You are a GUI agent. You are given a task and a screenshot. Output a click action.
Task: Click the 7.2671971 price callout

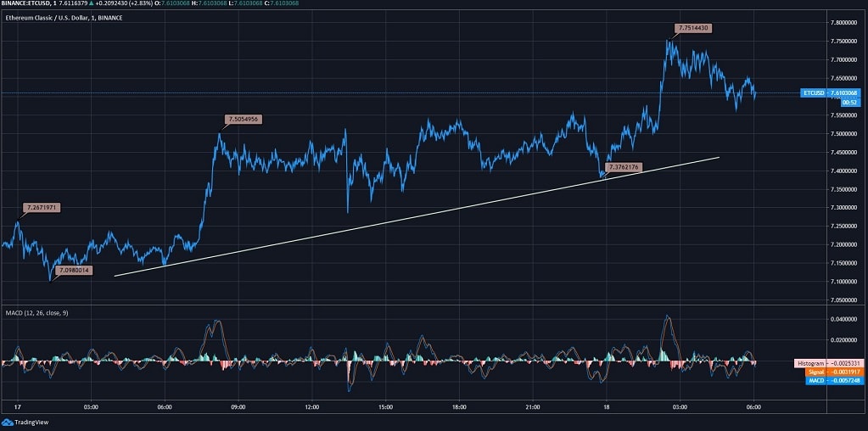(x=42, y=207)
